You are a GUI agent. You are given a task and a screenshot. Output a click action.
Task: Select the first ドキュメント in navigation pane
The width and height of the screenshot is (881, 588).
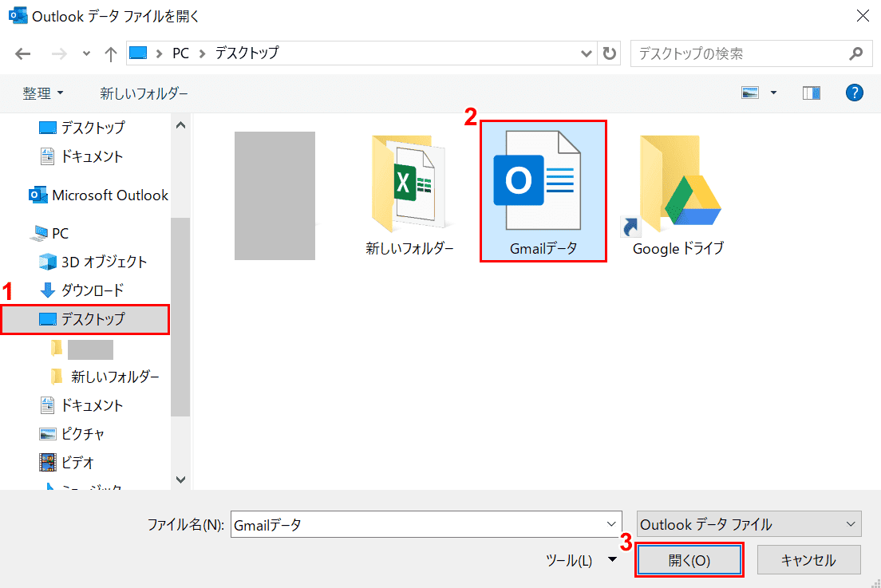pyautogui.click(x=82, y=156)
